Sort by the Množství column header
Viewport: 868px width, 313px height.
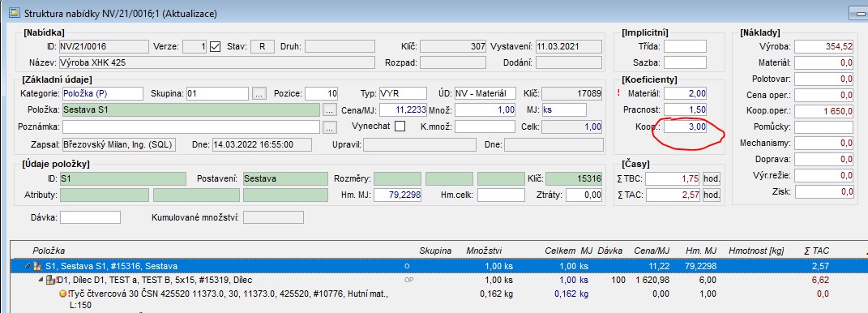tap(485, 251)
